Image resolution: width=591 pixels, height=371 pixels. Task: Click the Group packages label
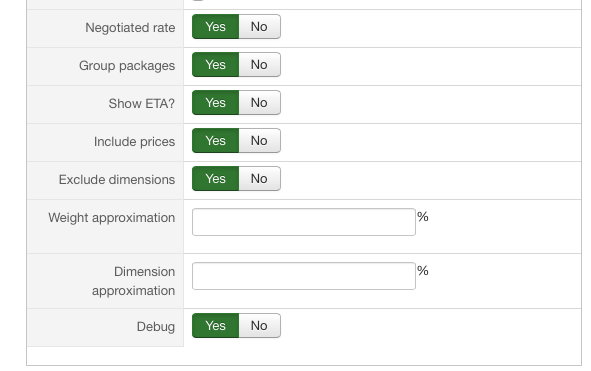(127, 66)
